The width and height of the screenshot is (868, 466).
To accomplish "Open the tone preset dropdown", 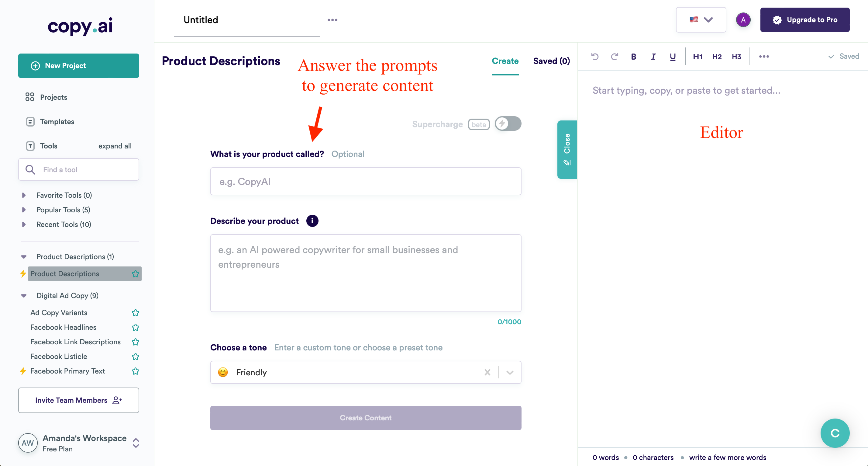I will 510,372.
